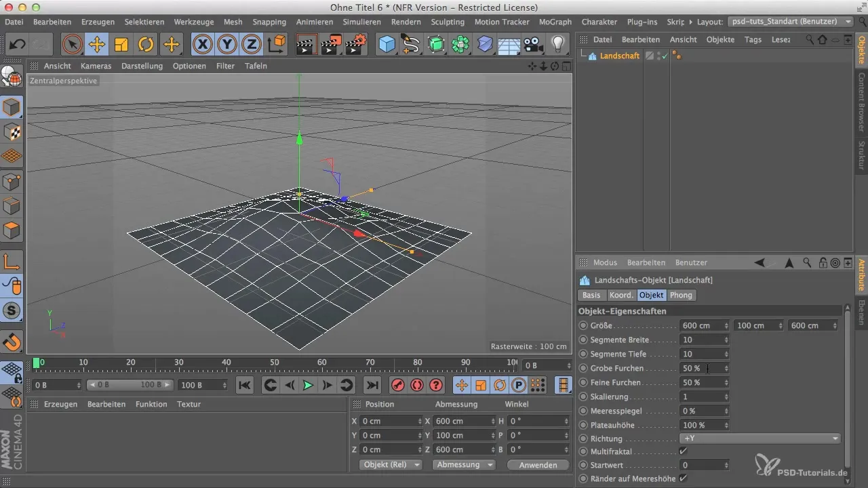The height and width of the screenshot is (488, 868).
Task: Select Model mode cube icon
Action: tap(12, 107)
